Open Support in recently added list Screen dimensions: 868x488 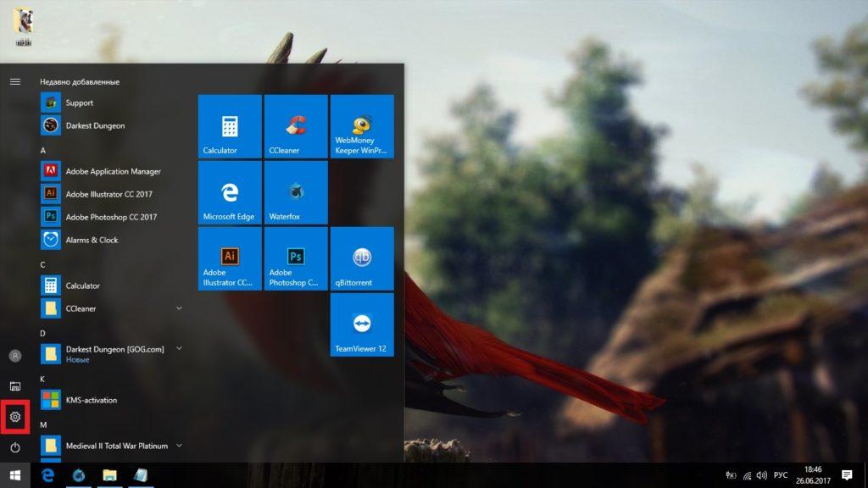[x=111, y=103]
